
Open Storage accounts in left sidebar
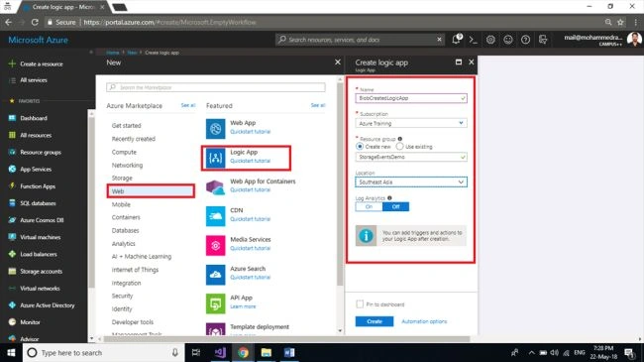point(41,271)
